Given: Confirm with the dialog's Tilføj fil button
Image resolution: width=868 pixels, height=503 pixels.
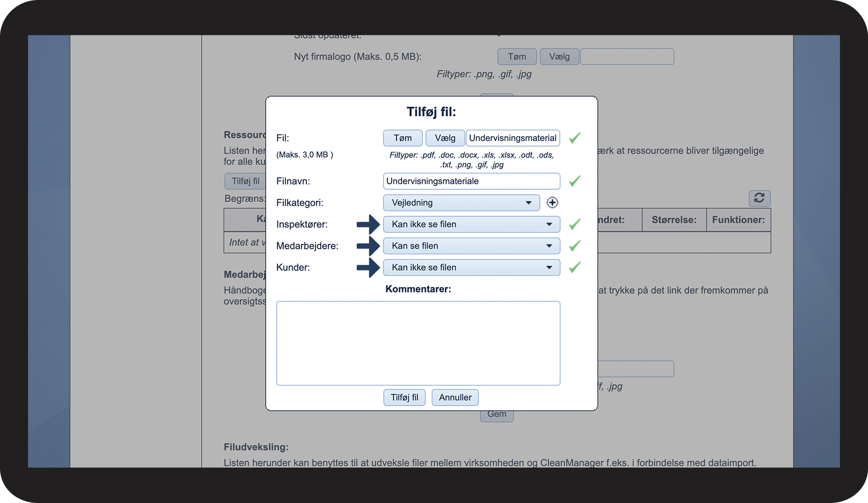Looking at the screenshot, I should click(404, 397).
